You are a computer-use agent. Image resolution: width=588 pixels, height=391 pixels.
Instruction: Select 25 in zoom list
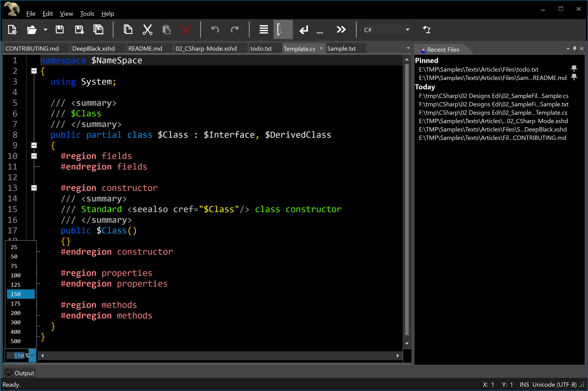coord(21,247)
